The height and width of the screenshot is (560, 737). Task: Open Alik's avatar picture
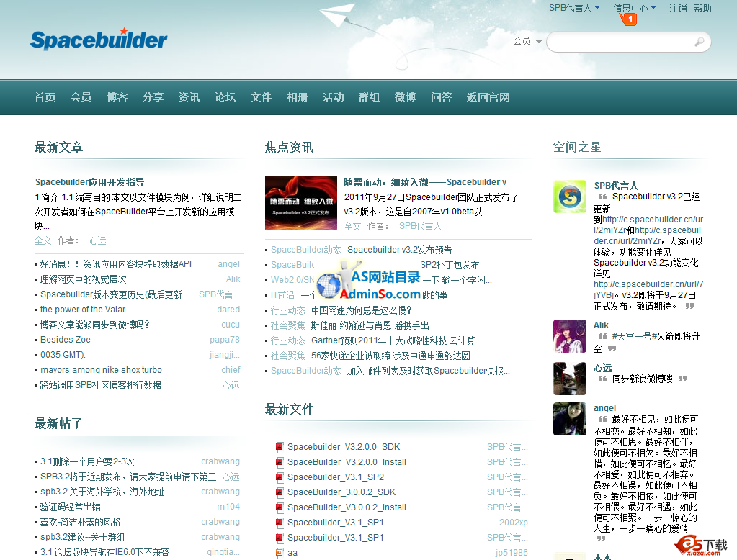[570, 336]
